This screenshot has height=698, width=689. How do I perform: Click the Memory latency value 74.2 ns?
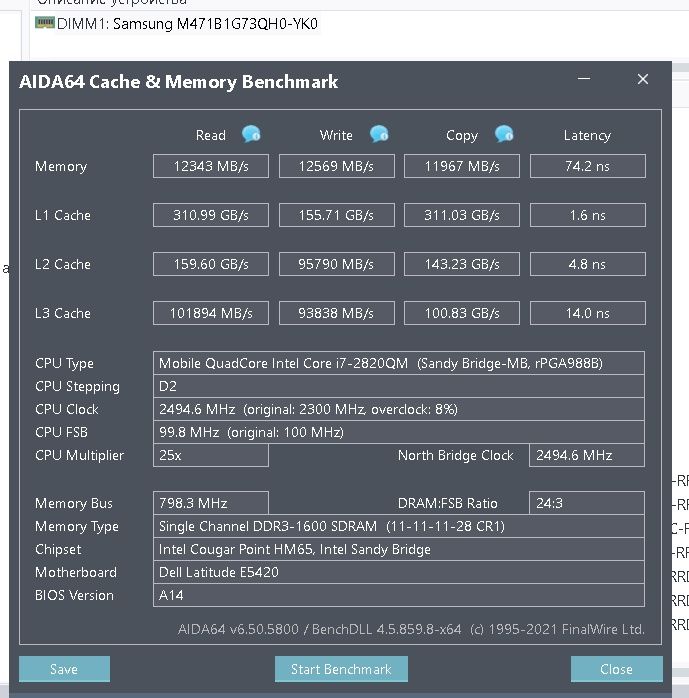tap(588, 166)
